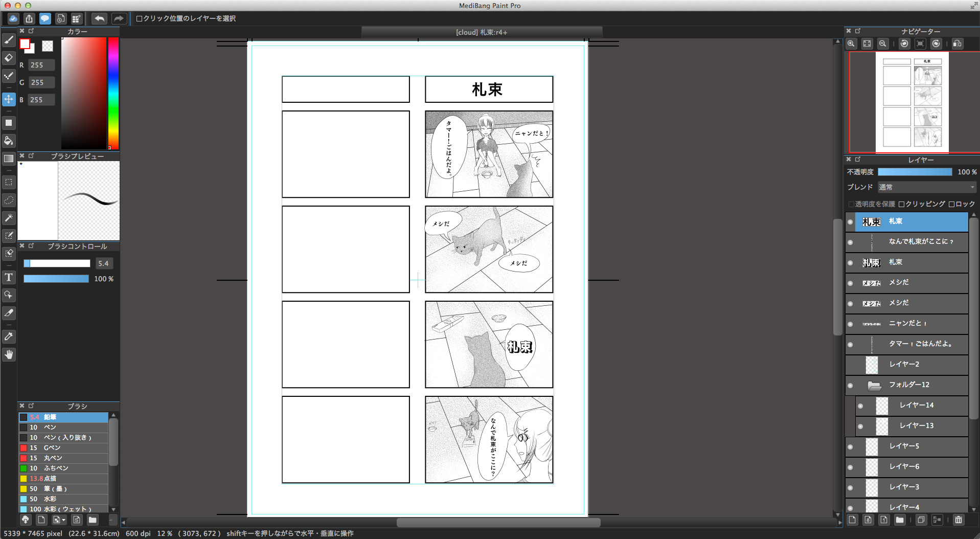980x539 pixels.
Task: Rotate canvas right in Navigator
Action: (x=936, y=43)
